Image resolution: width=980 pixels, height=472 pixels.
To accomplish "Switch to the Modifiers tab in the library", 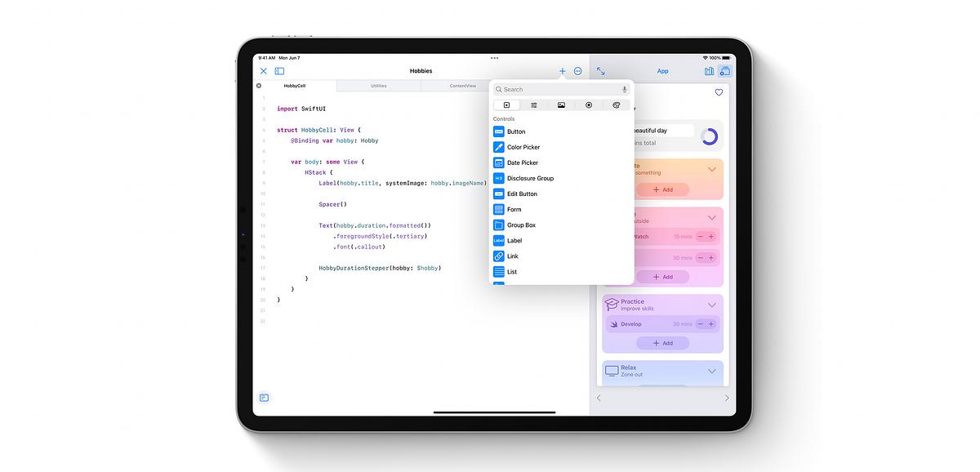I will 533,105.
